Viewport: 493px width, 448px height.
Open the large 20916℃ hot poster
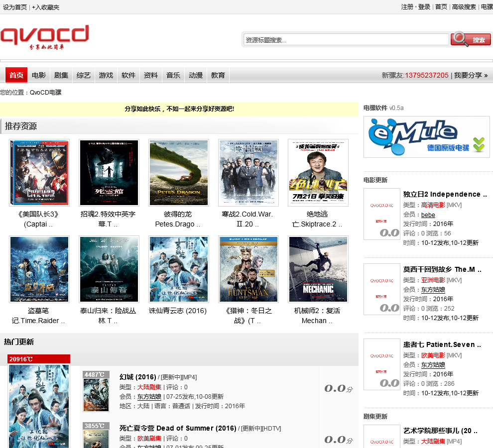(x=39, y=406)
